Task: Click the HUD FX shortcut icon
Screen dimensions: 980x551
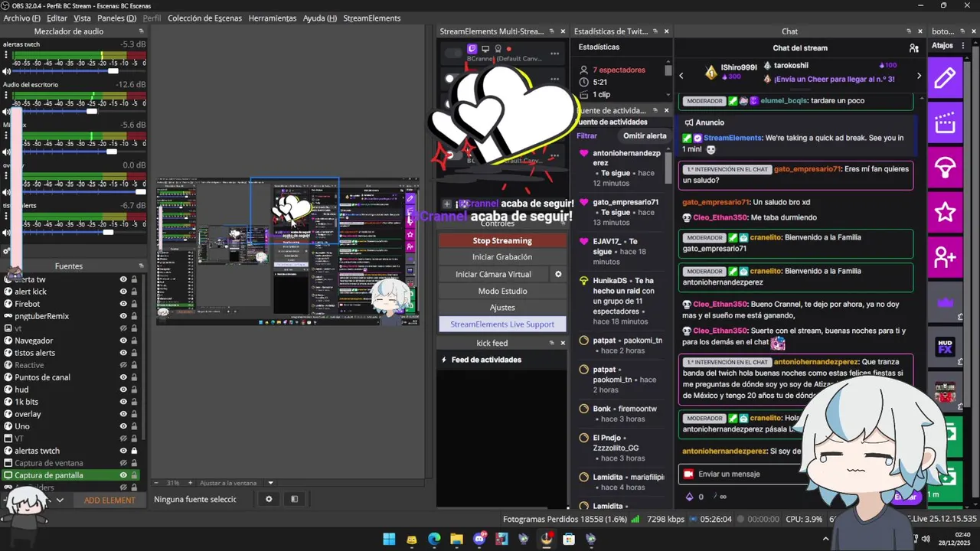Action: click(x=945, y=347)
